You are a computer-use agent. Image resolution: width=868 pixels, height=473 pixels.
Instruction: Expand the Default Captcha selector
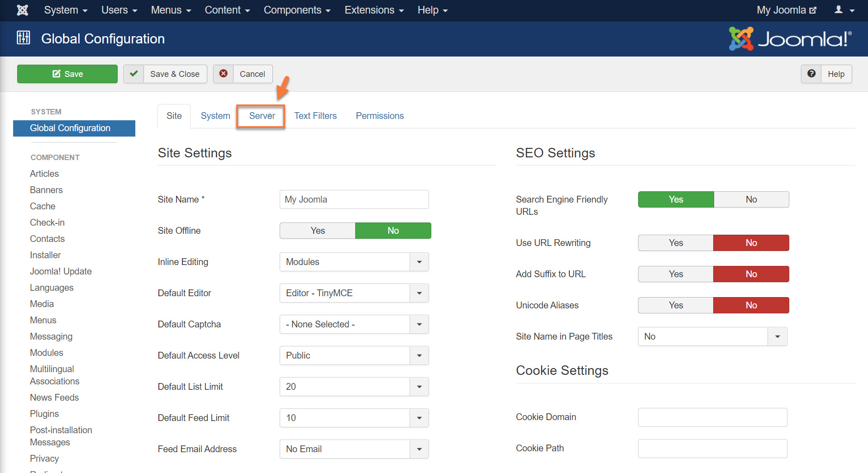pyautogui.click(x=419, y=324)
